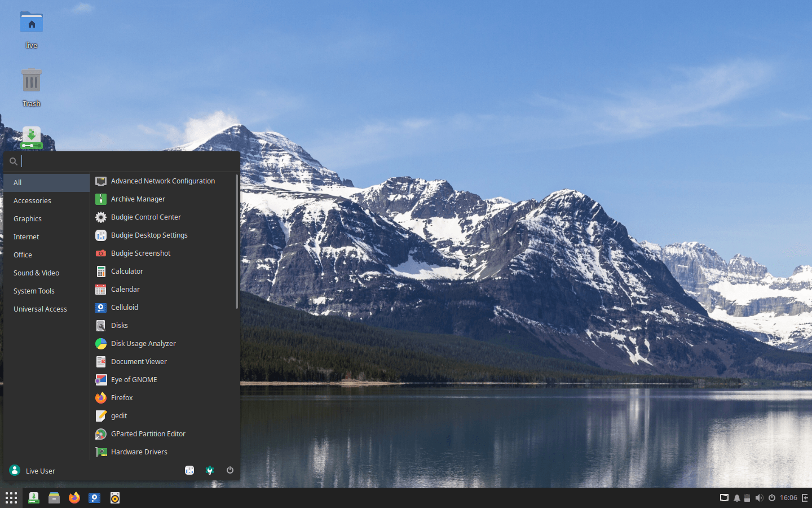Launch Firefox from the taskbar
The image size is (812, 508).
click(x=74, y=498)
